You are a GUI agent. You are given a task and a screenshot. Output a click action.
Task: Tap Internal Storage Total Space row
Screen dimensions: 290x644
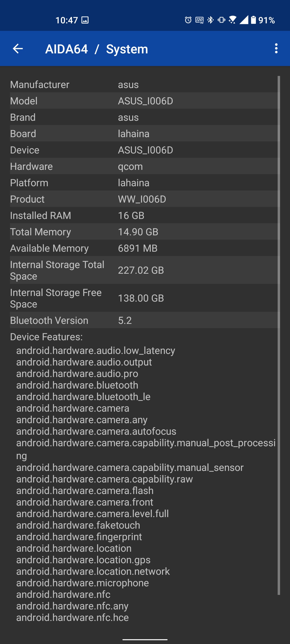click(x=144, y=270)
